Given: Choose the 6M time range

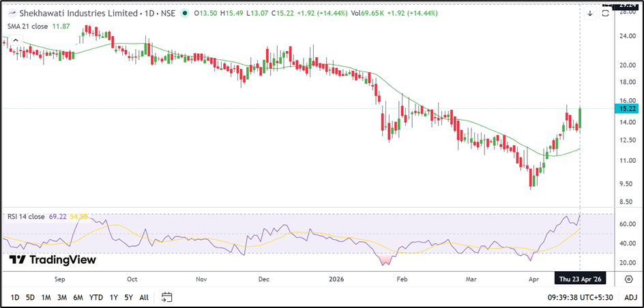Looking at the screenshot, I should coord(78,297).
